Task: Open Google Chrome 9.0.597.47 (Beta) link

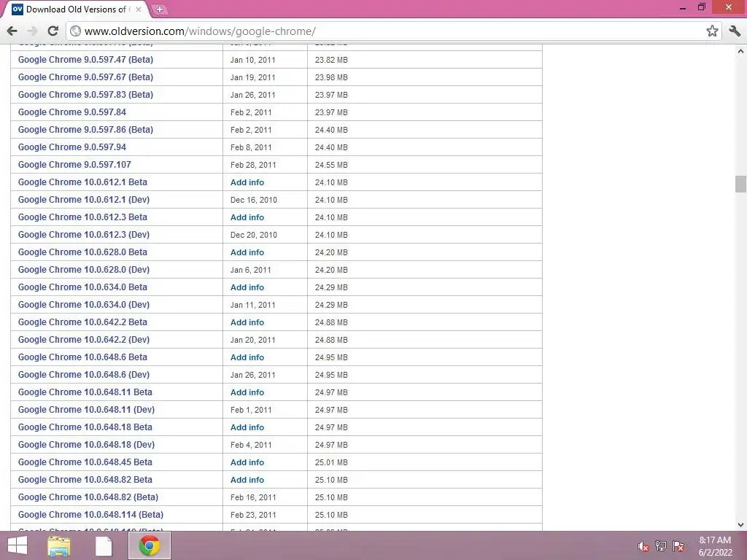Action: coord(86,60)
